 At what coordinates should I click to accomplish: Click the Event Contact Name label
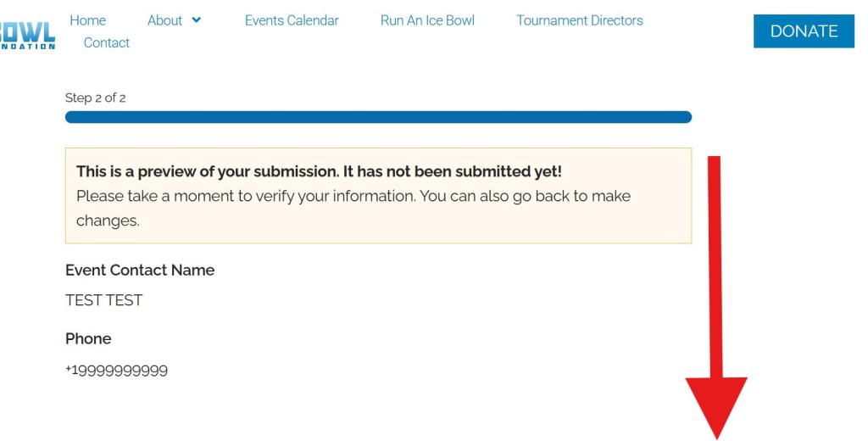140,271
